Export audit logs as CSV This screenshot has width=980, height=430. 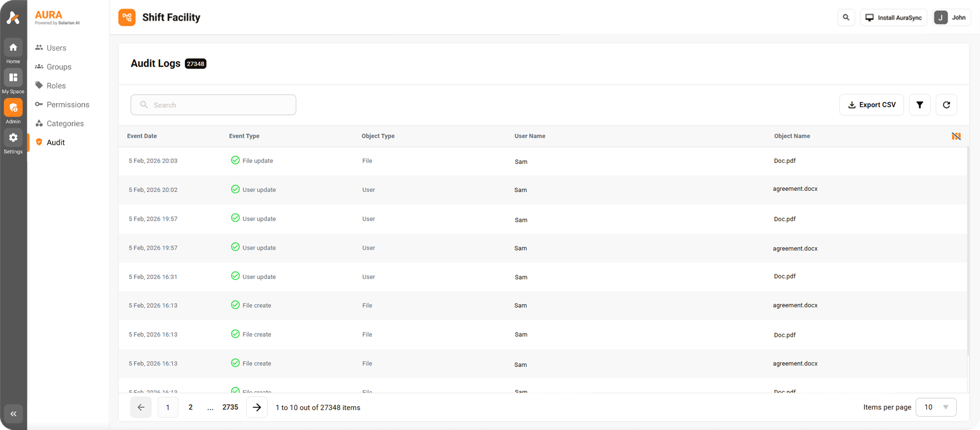(x=871, y=105)
